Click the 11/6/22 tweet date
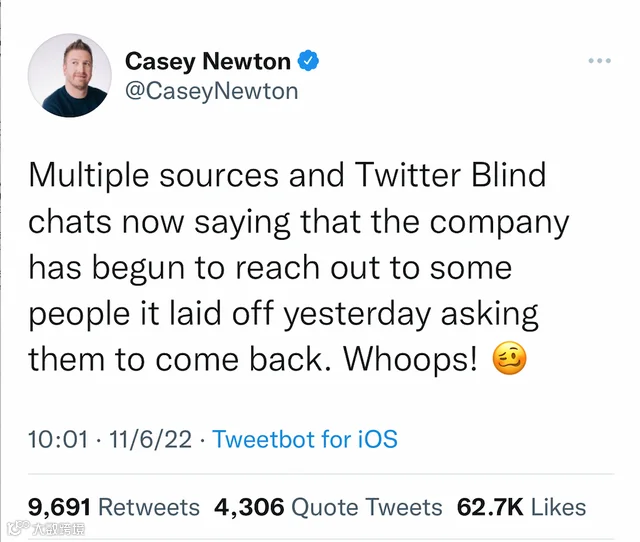The height and width of the screenshot is (542, 640). (151, 439)
